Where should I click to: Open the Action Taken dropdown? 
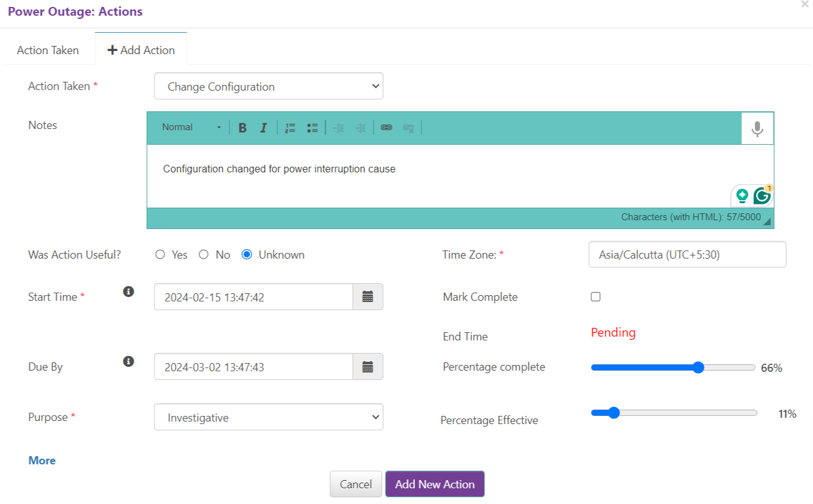tap(268, 86)
